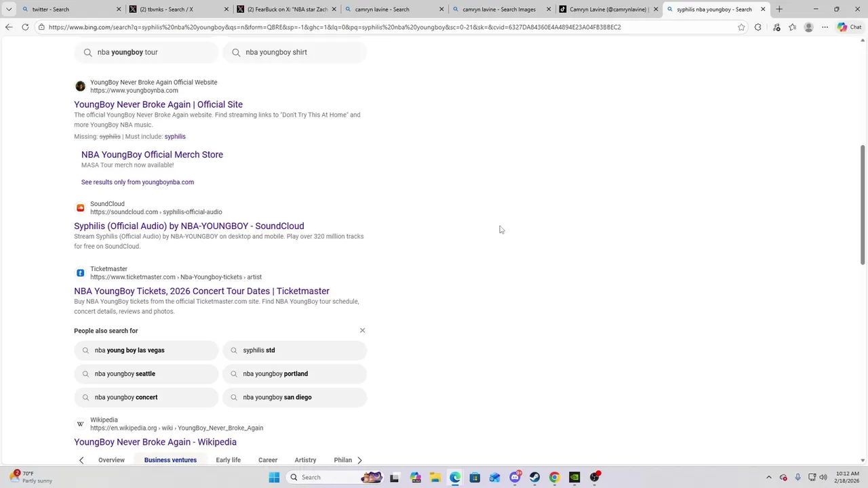Open Outlook from the taskbar

(x=494, y=477)
